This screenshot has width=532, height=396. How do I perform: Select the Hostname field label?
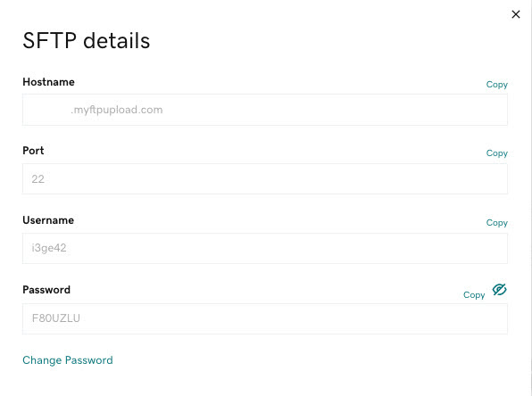48,82
